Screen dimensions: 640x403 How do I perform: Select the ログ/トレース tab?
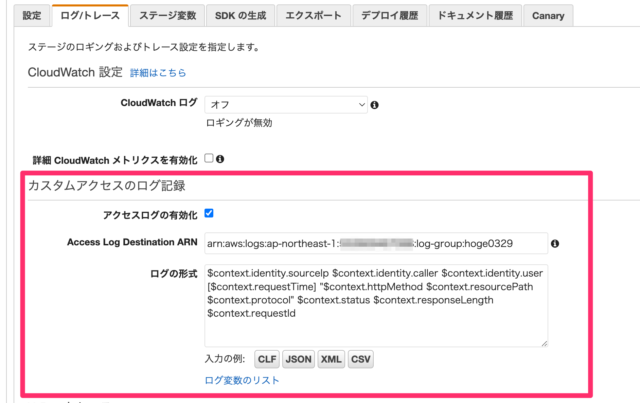pos(89,16)
